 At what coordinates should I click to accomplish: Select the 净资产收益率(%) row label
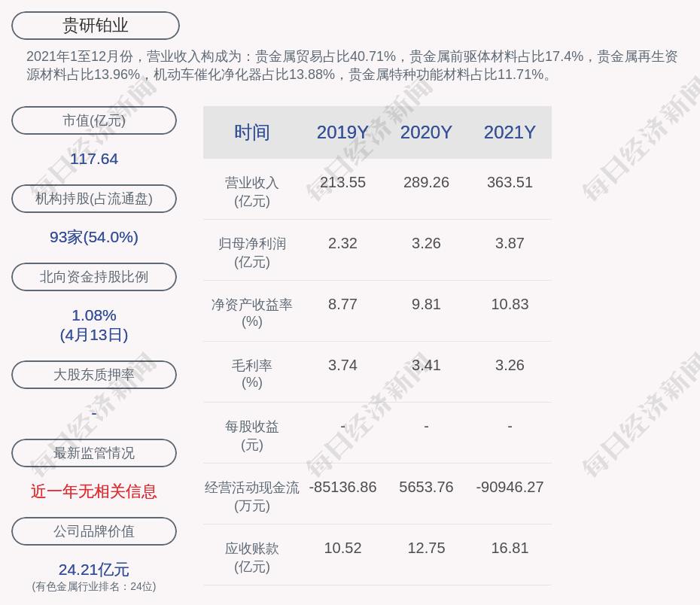(x=252, y=313)
